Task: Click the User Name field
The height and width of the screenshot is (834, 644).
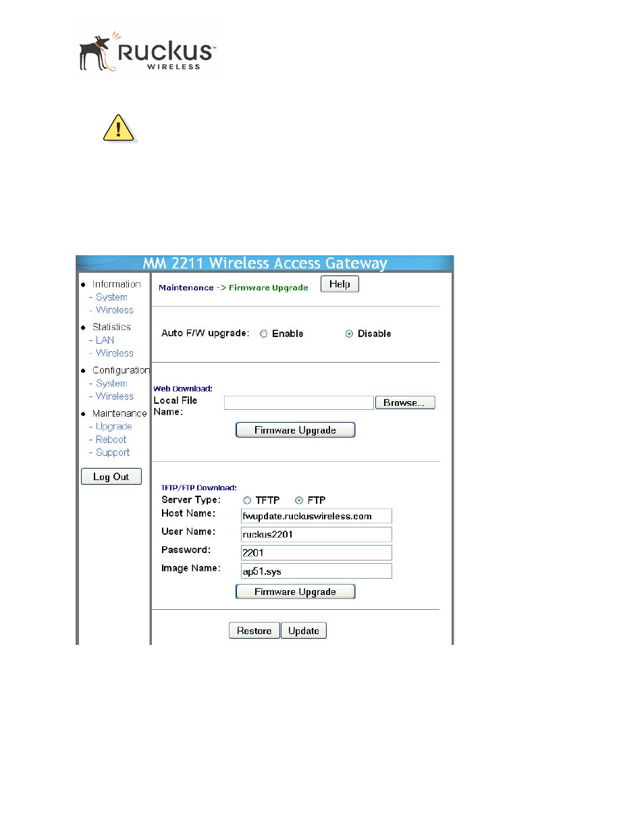Action: click(317, 534)
